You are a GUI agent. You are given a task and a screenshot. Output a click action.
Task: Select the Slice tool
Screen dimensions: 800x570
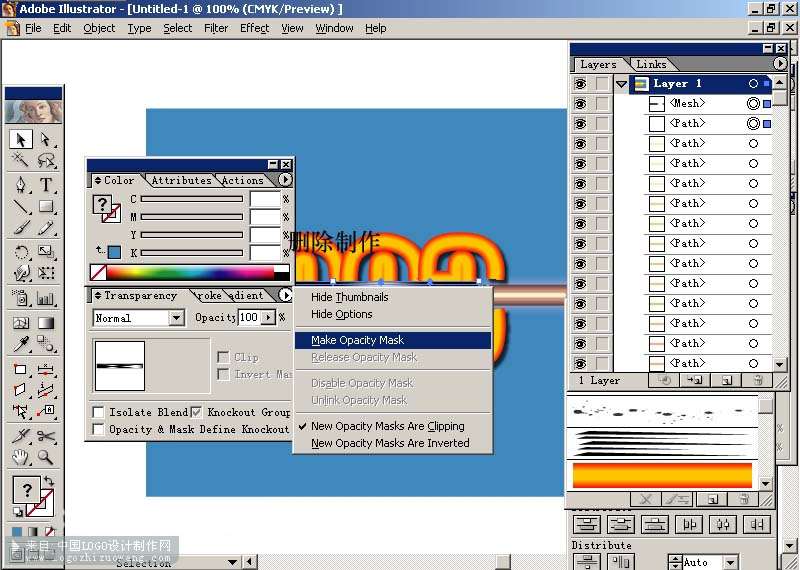pyautogui.click(x=21, y=436)
